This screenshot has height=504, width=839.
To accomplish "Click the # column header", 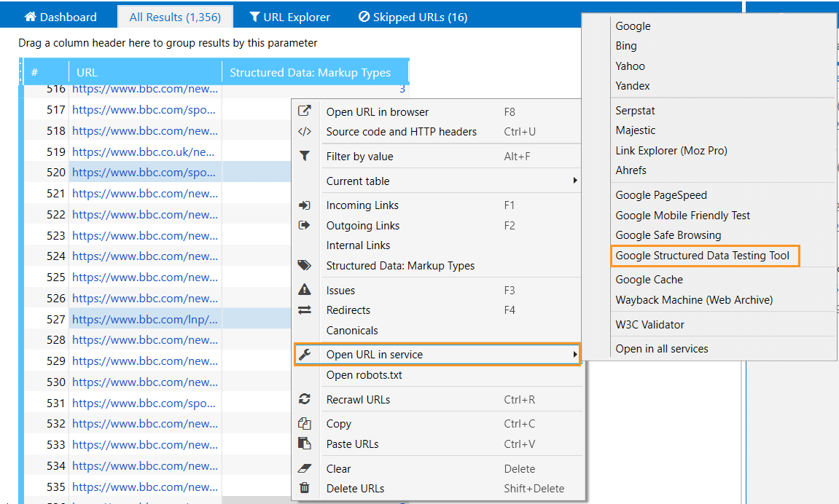I will 46,72.
